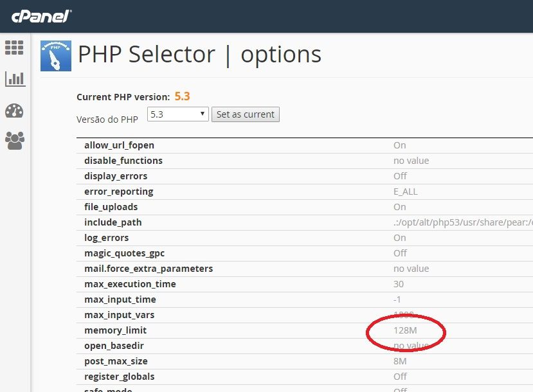Toggle the allow_url_fopen On value
Screen dimensions: 533x392
pyautogui.click(x=399, y=145)
